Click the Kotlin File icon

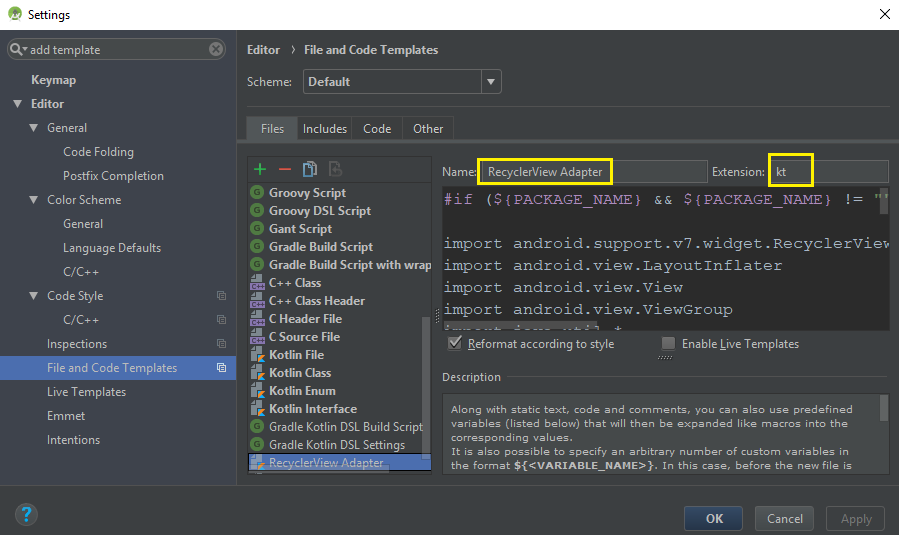(257, 354)
